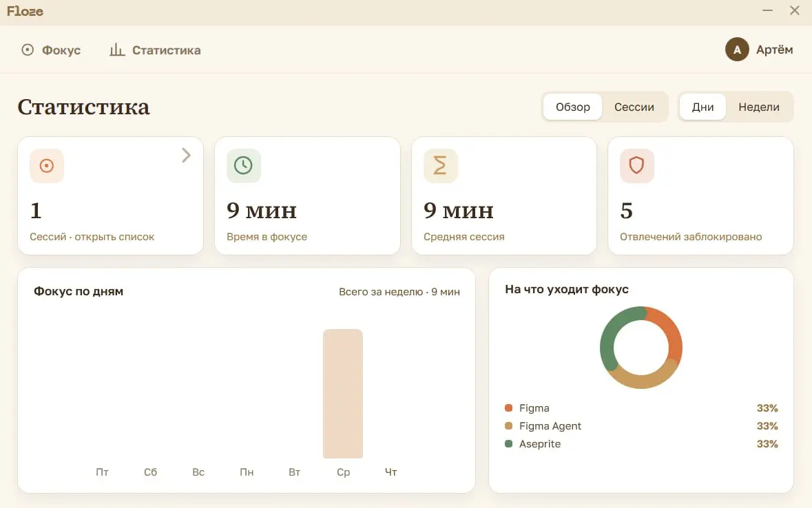Click the Чт day label on the chart
Image resolution: width=812 pixels, height=508 pixels.
391,472
